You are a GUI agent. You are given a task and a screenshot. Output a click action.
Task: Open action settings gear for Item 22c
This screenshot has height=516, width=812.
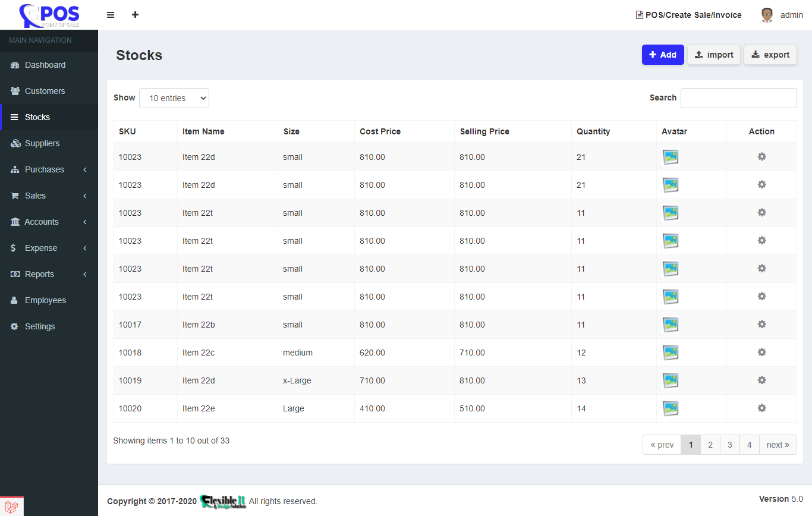click(761, 352)
